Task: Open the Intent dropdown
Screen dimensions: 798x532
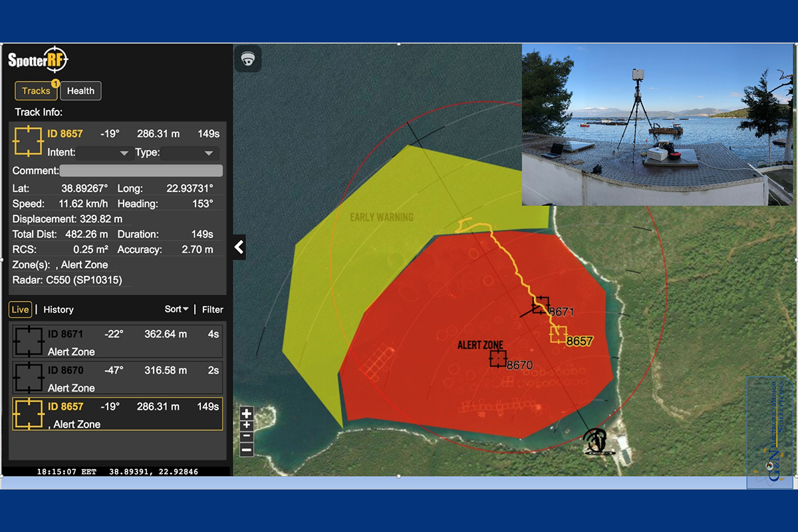Action: (104, 153)
